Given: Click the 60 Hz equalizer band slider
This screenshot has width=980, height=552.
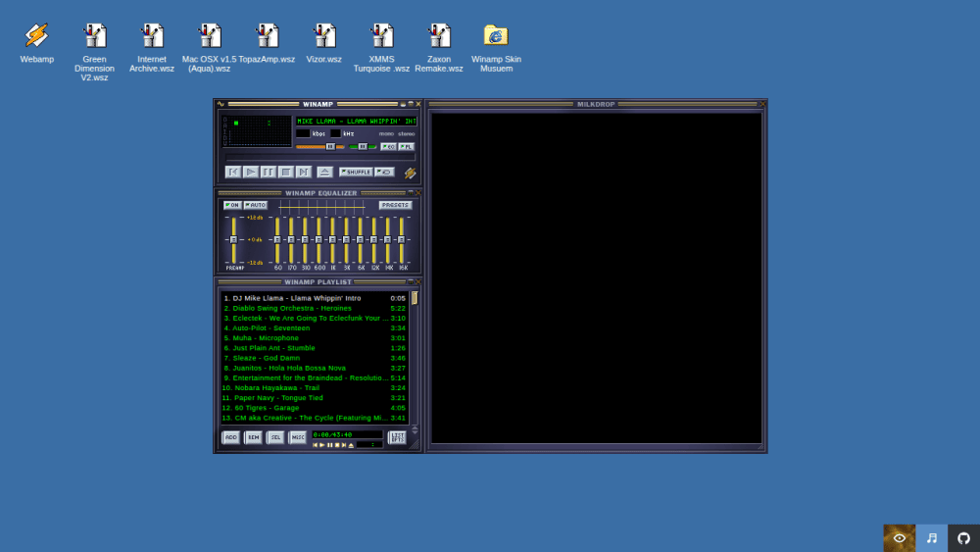Looking at the screenshot, I should point(277,240).
